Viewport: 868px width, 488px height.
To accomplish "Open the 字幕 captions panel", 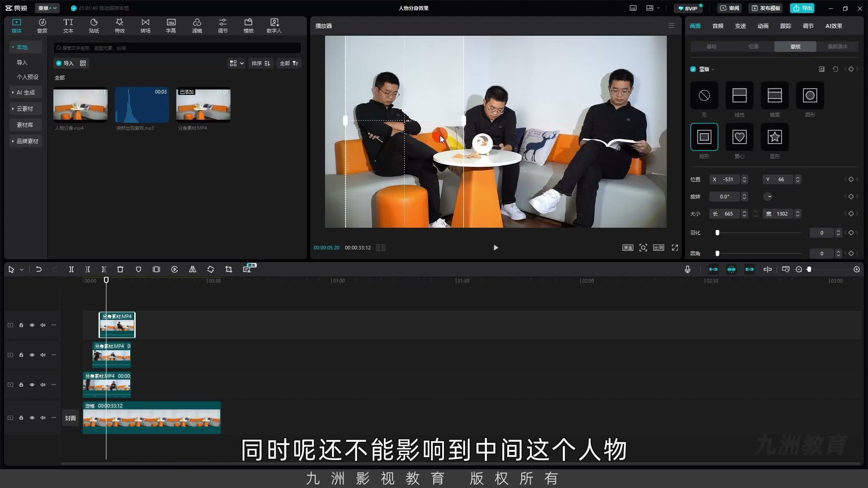I will coord(171,26).
